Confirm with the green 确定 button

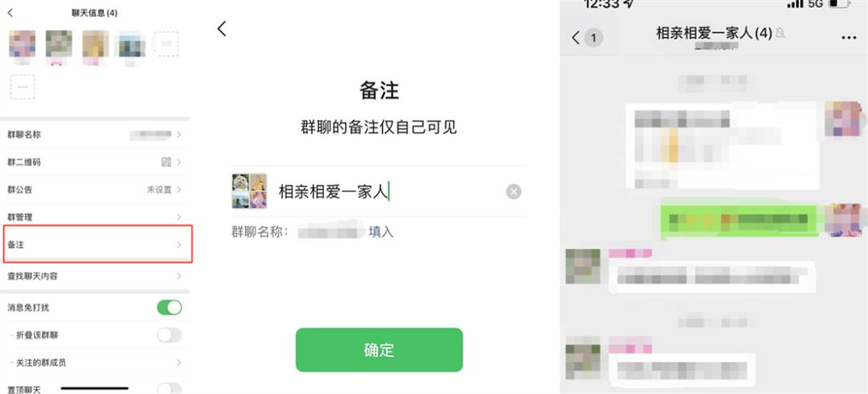[x=379, y=350]
